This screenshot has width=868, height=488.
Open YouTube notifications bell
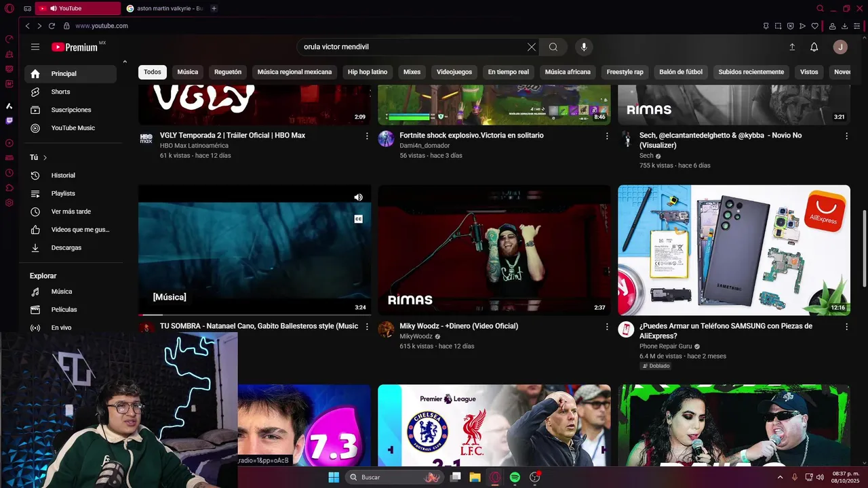[814, 47]
